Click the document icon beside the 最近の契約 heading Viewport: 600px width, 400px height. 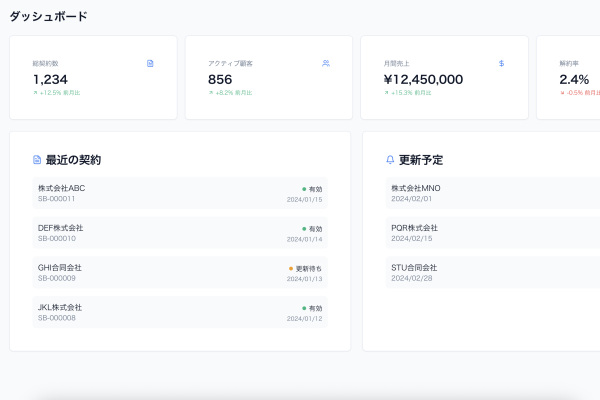[x=37, y=160]
